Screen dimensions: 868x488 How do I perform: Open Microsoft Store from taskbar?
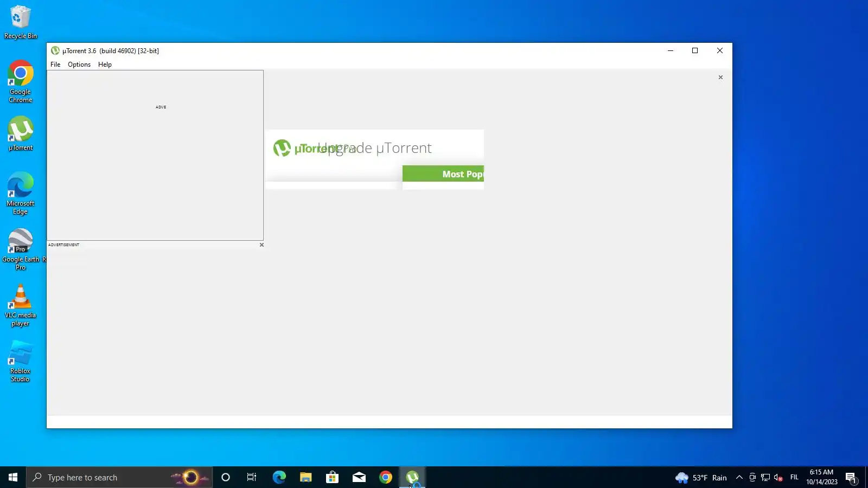point(332,477)
